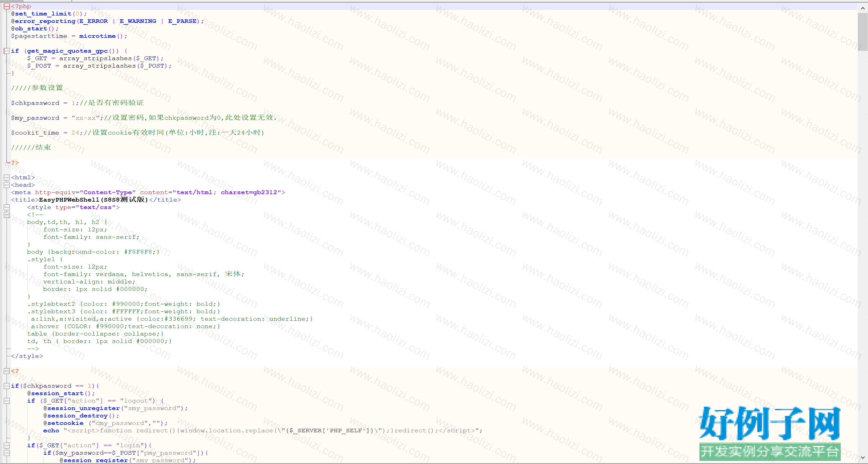Screen dimensions: 868x464
Task: Click the "@session_unregister("smy_password");" line
Action: pyautogui.click(x=115, y=408)
